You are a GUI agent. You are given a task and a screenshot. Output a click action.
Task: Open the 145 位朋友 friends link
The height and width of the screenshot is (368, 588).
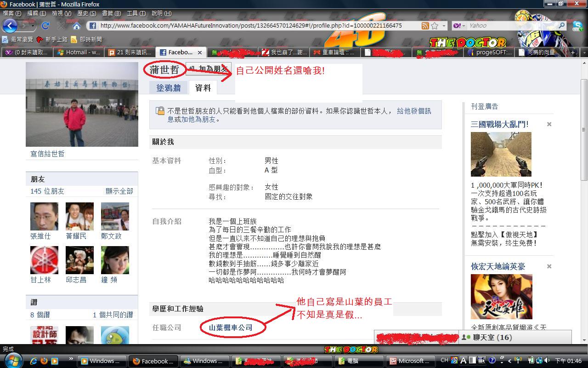coord(47,191)
